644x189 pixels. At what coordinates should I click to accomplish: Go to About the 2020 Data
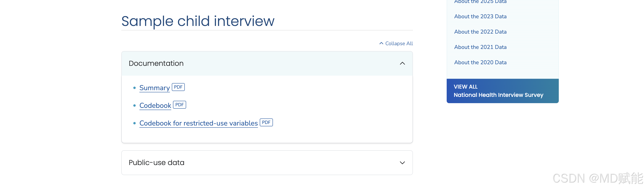[480, 62]
